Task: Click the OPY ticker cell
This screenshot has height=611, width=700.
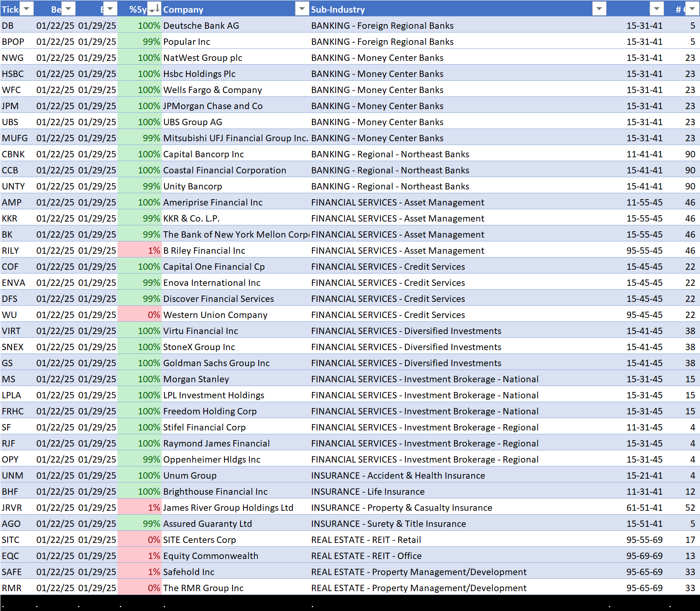Action: coord(10,460)
